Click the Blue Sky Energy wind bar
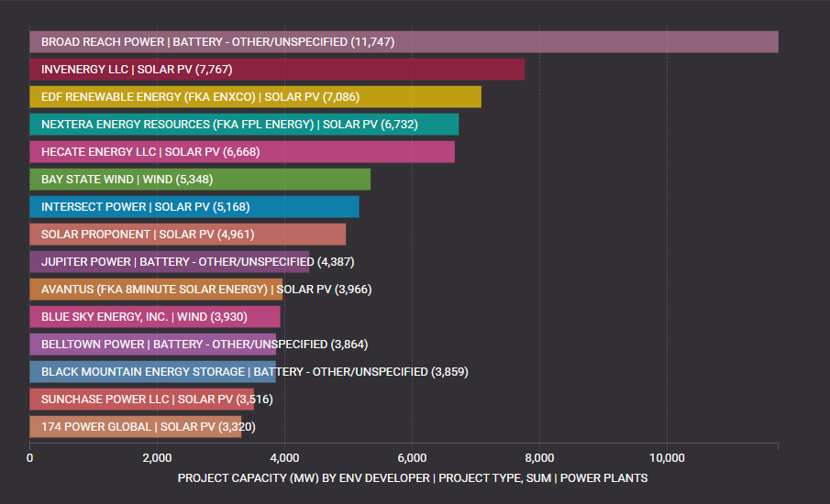Image resolution: width=830 pixels, height=504 pixels. tap(155, 317)
